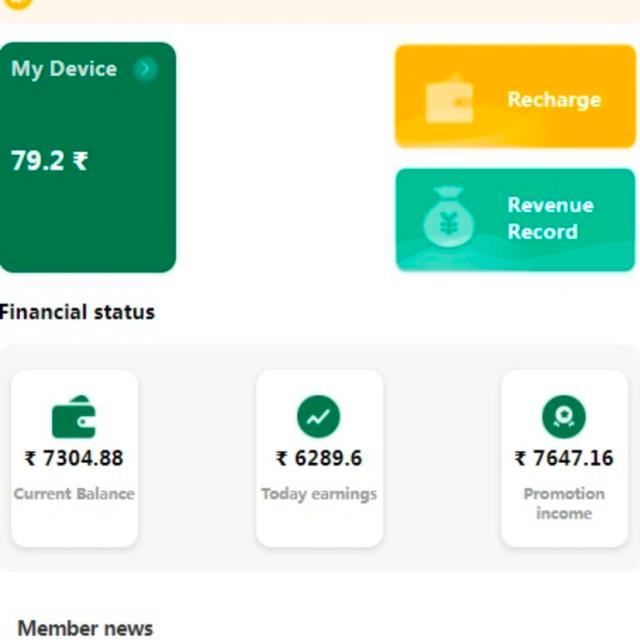
Task: Click the Financial status heading
Action: point(77,312)
